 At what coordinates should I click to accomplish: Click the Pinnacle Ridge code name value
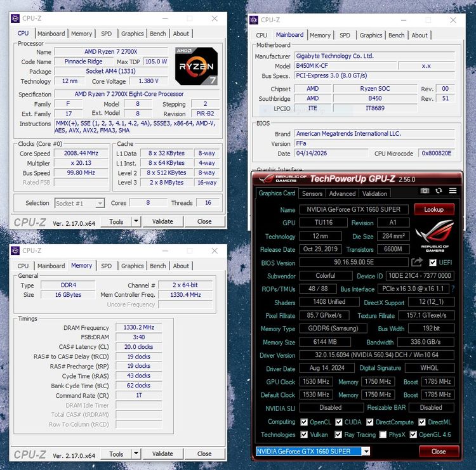(x=83, y=62)
